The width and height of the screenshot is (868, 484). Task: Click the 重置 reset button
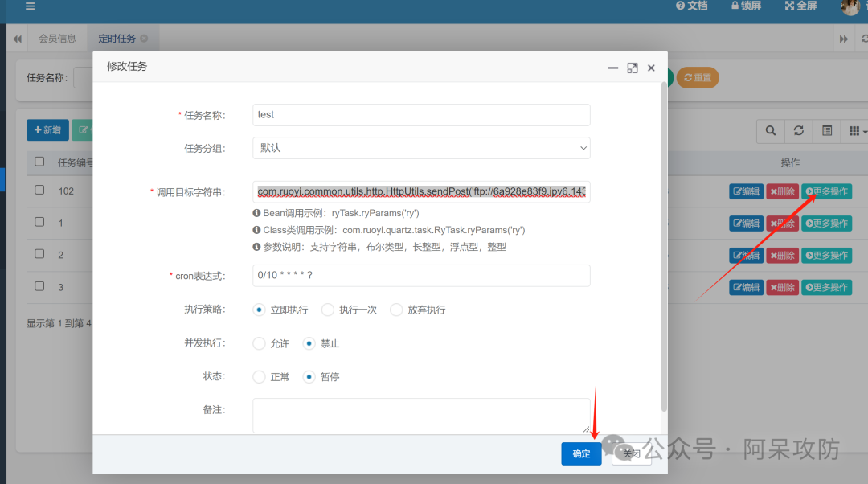pyautogui.click(x=698, y=77)
